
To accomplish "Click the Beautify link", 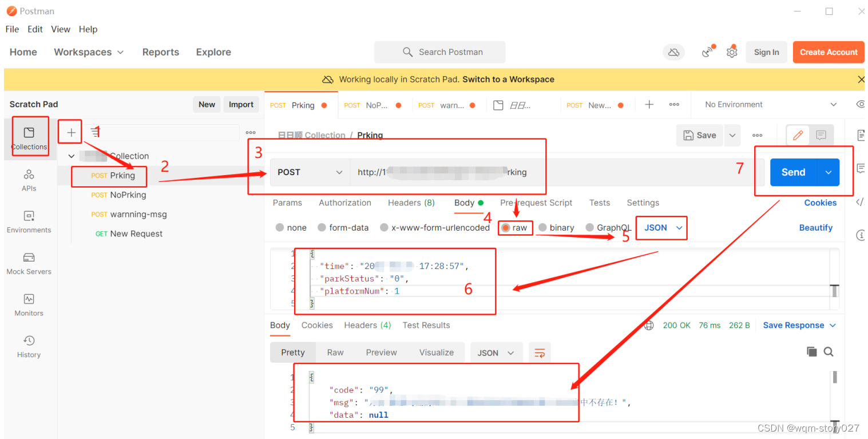I will click(x=816, y=227).
